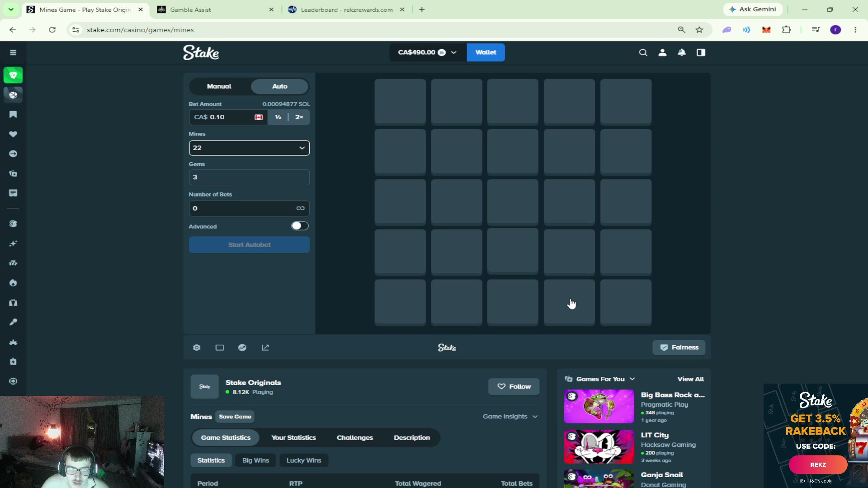Reload the page with the refresh icon
The width and height of the screenshot is (868, 488).
pyautogui.click(x=52, y=30)
